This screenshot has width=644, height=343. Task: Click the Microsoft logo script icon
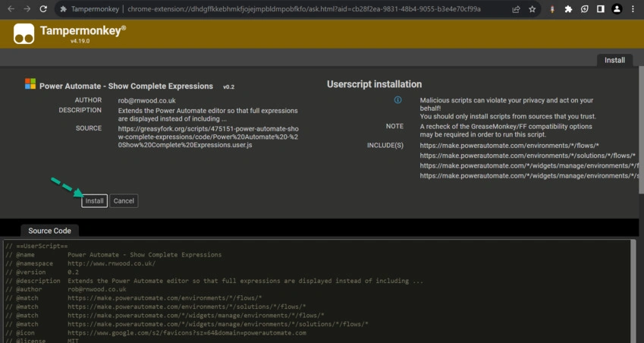click(30, 83)
